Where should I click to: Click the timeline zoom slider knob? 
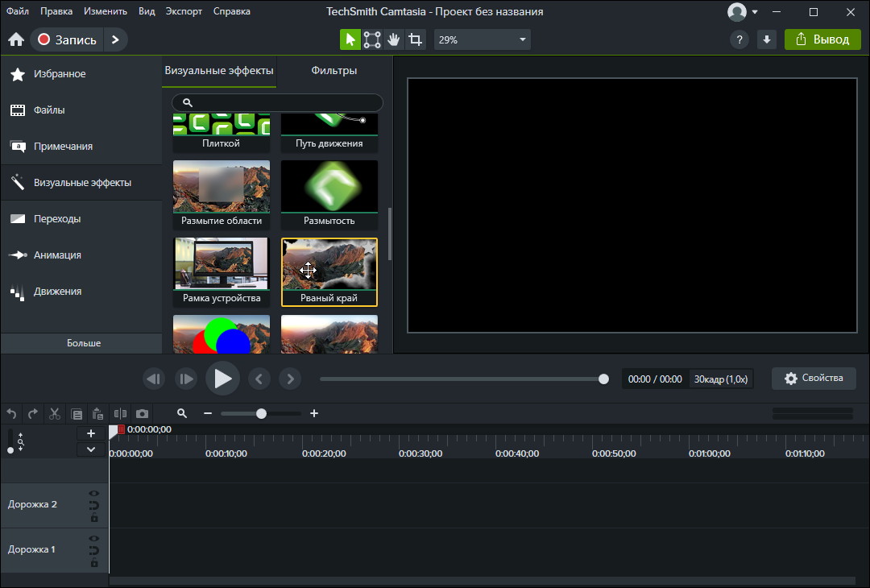261,413
